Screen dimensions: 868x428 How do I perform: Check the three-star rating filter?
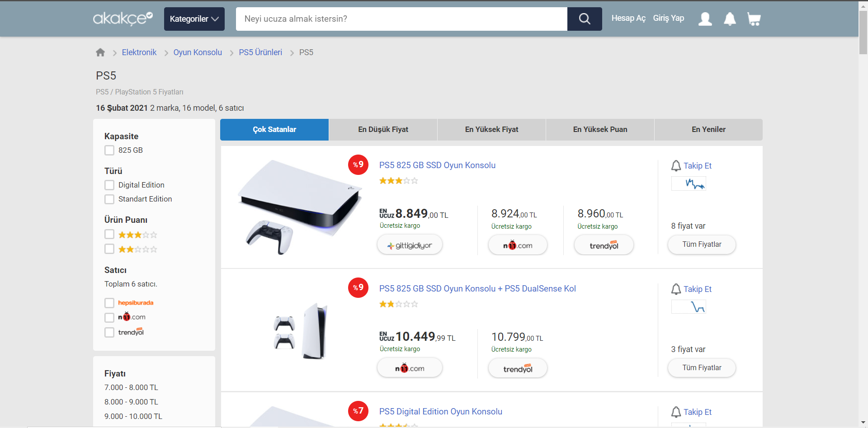(109, 234)
